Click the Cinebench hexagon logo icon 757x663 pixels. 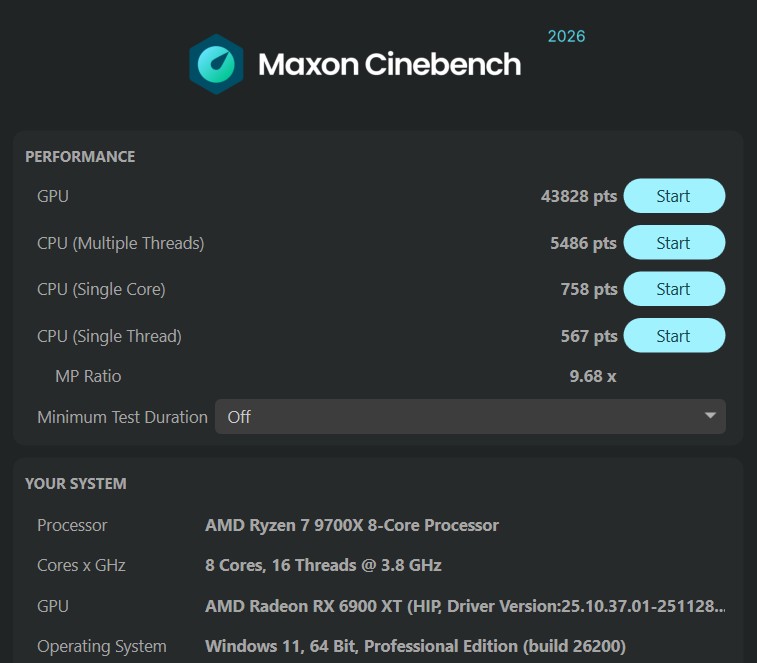point(216,64)
